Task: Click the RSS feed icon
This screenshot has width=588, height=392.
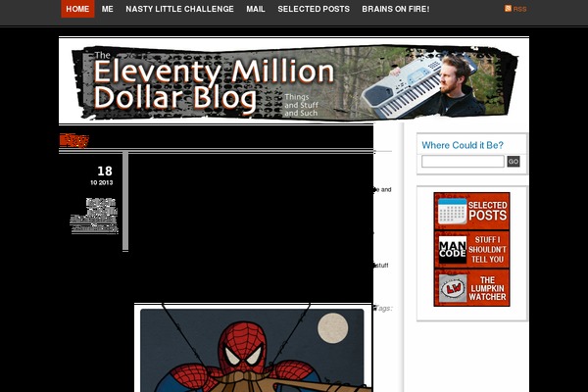Action: pyautogui.click(x=508, y=9)
